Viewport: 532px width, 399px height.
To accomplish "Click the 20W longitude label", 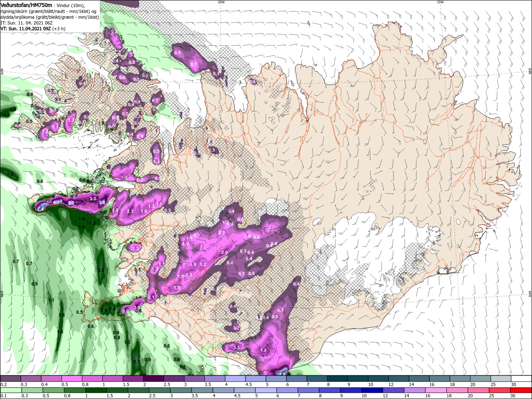I will pos(221,2).
